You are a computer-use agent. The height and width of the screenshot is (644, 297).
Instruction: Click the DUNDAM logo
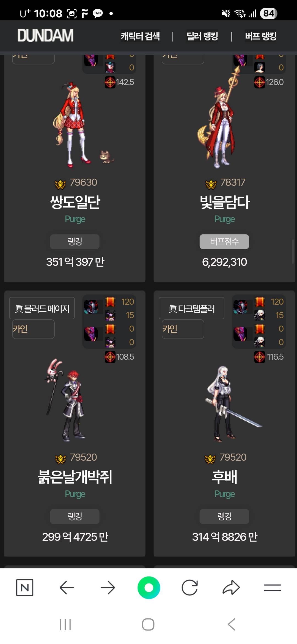(46, 36)
